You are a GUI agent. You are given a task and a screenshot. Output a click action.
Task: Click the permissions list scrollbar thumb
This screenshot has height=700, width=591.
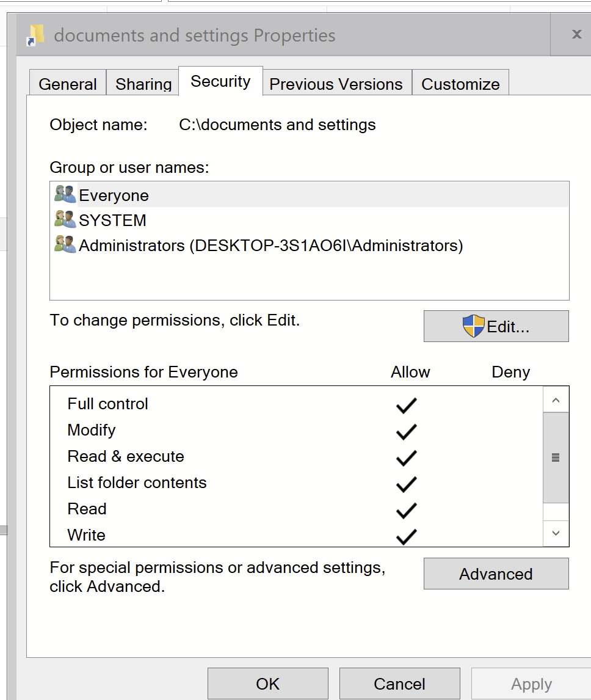point(556,457)
